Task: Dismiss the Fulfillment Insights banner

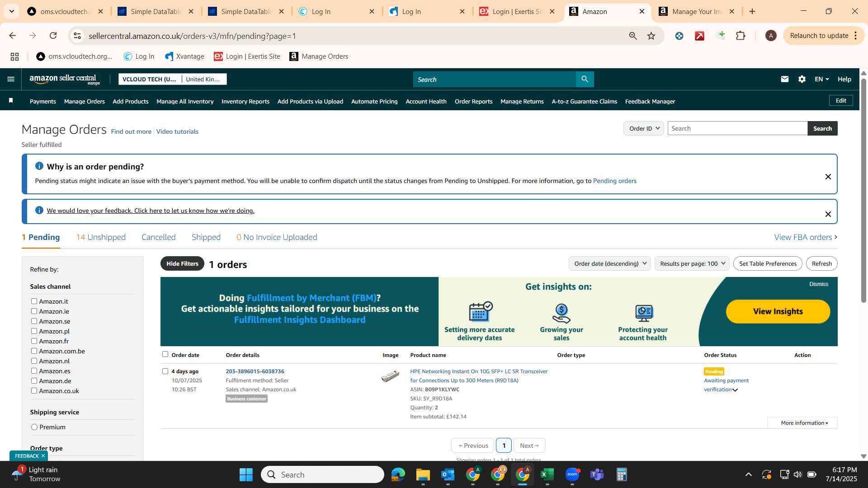Action: pos(818,284)
